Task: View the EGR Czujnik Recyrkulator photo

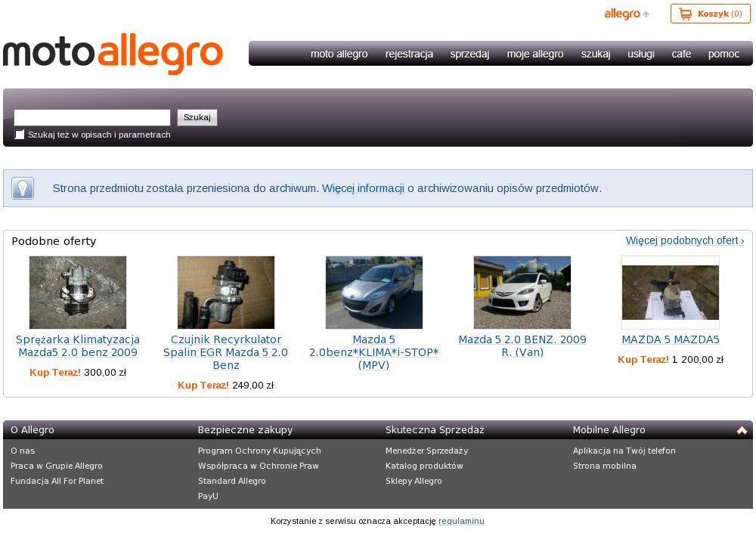Action: [x=225, y=293]
